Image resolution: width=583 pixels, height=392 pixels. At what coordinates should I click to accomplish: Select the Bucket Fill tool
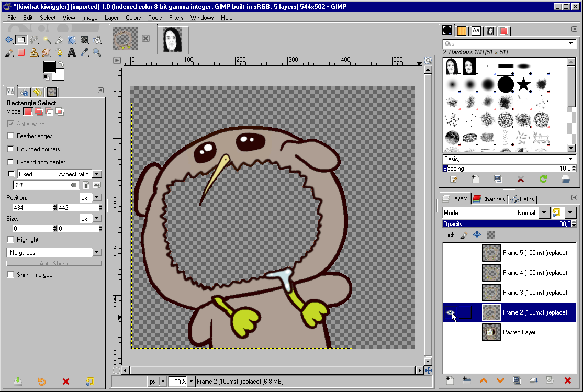click(97, 40)
